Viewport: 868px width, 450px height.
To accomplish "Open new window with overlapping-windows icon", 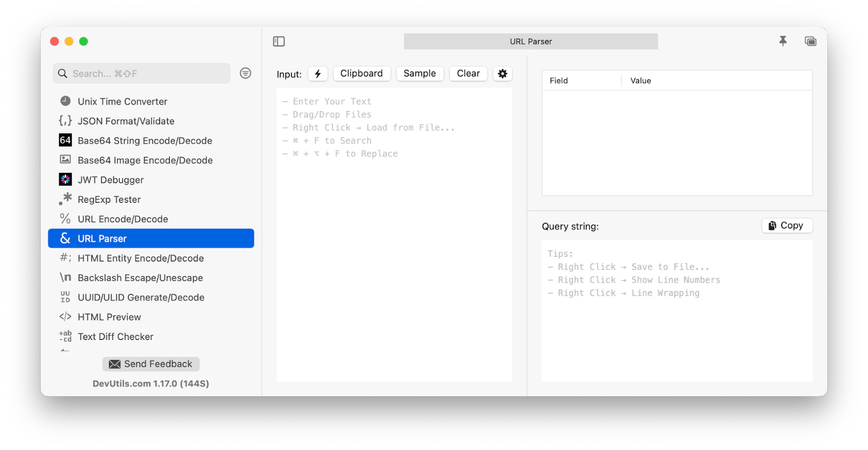I will coord(810,41).
